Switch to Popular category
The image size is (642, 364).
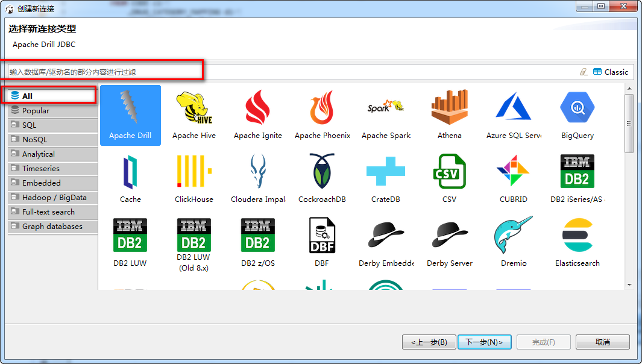(x=52, y=110)
